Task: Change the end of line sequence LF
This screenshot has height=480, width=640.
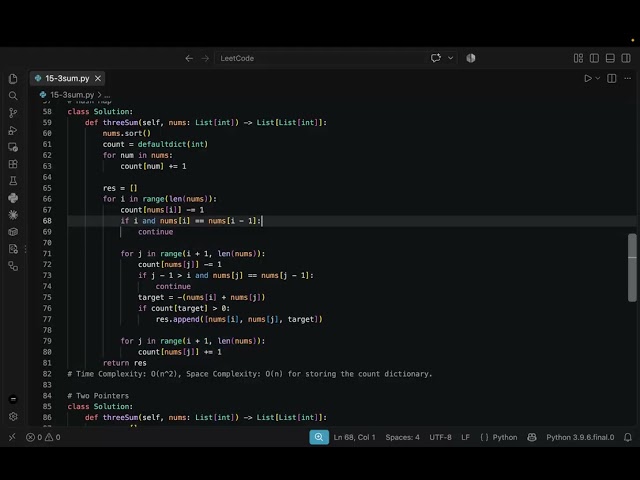Action: point(465,437)
